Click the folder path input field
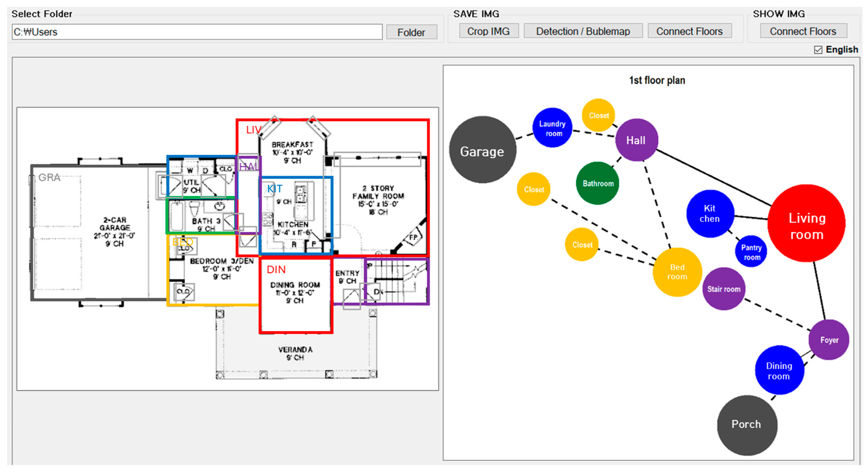The width and height of the screenshot is (868, 473). pyautogui.click(x=197, y=32)
